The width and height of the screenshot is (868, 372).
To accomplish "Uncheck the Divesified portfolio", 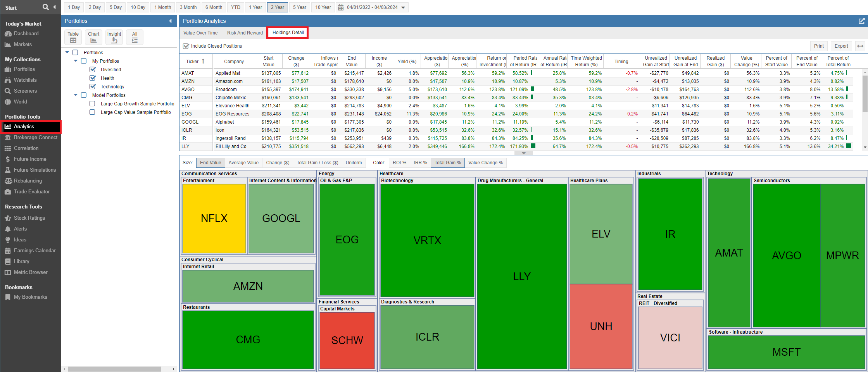I will 93,69.
